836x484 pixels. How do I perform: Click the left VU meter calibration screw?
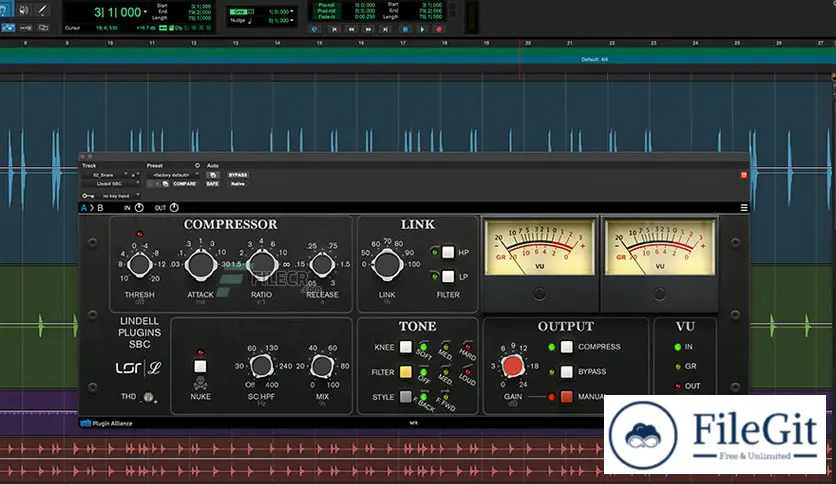coord(540,293)
